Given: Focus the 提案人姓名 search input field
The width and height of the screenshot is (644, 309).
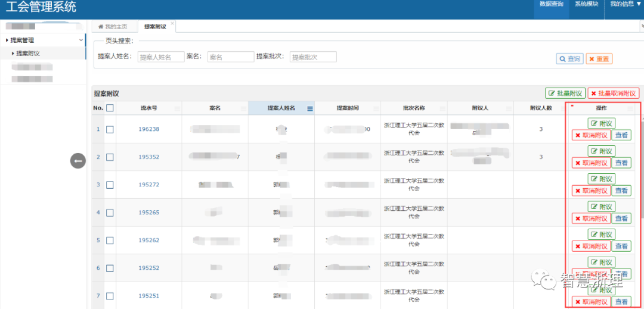Looking at the screenshot, I should 161,57.
